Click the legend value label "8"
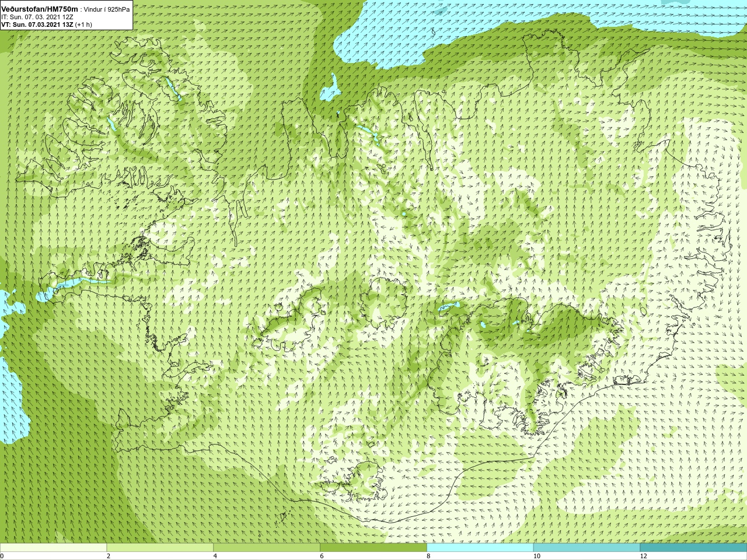The height and width of the screenshot is (560, 747). tap(428, 556)
